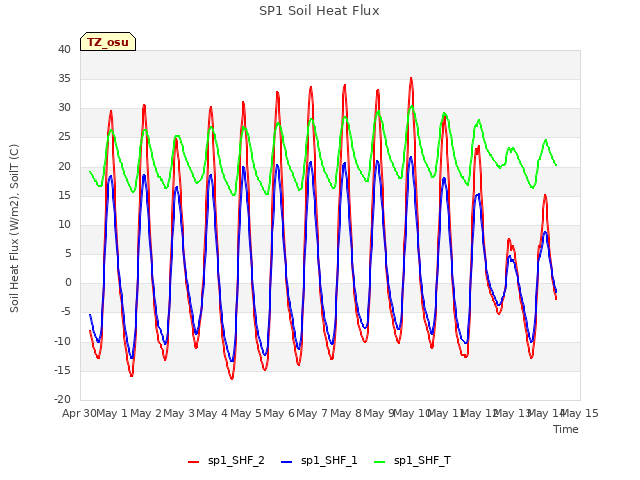Click the y-axis tick value 10
The width and height of the screenshot is (640, 480).
(64, 224)
